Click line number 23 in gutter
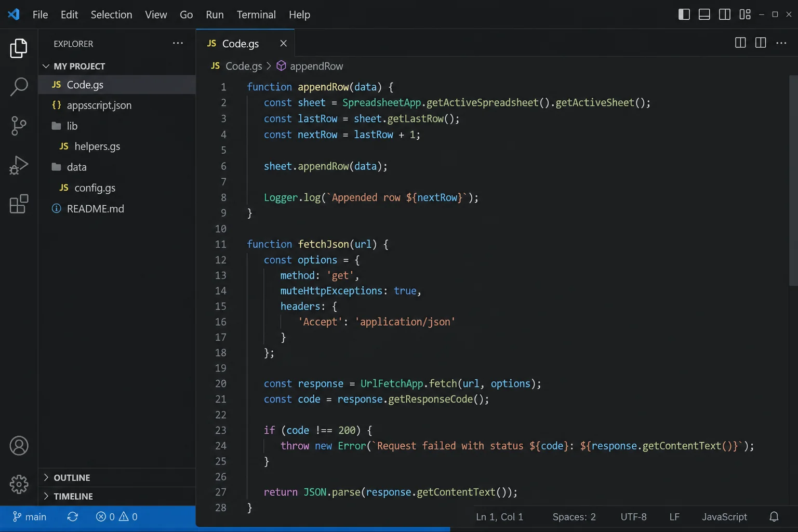 pos(221,430)
